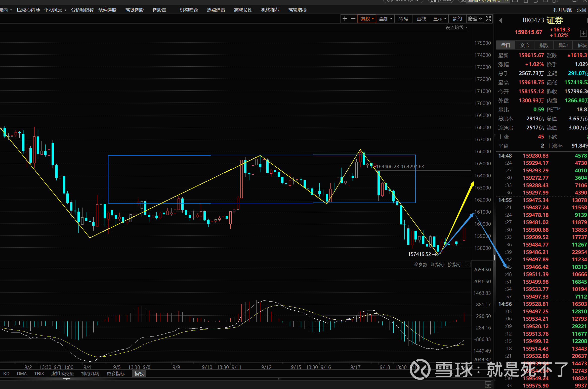Click the bottom-right download panel icon
The image size is (588, 389).
point(488,384)
